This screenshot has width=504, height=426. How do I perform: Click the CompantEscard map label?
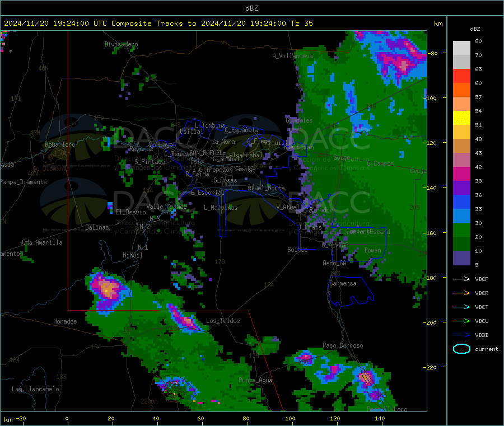[x=368, y=232]
